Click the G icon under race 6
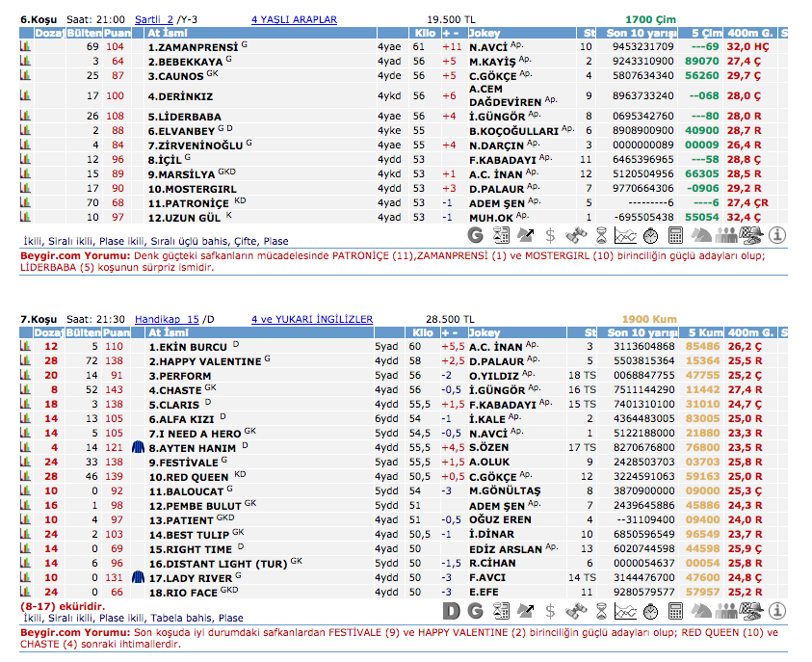812x662 pixels. (476, 234)
